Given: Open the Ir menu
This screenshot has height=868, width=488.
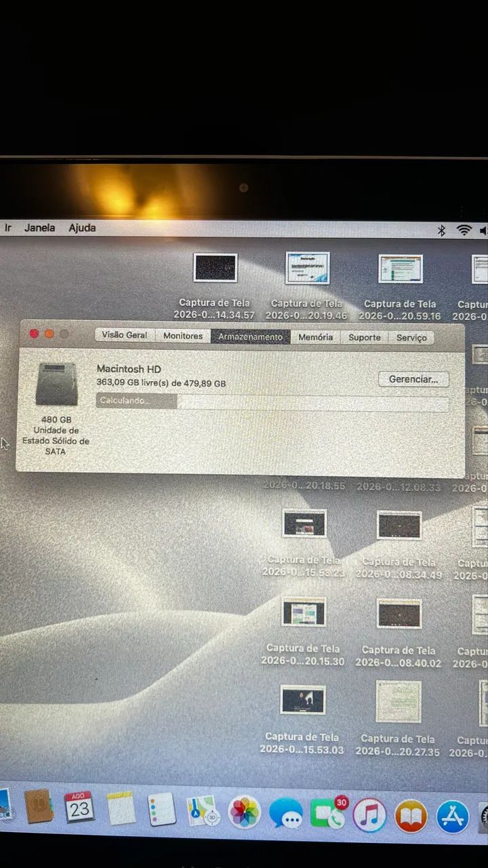Looking at the screenshot, I should [x=8, y=228].
